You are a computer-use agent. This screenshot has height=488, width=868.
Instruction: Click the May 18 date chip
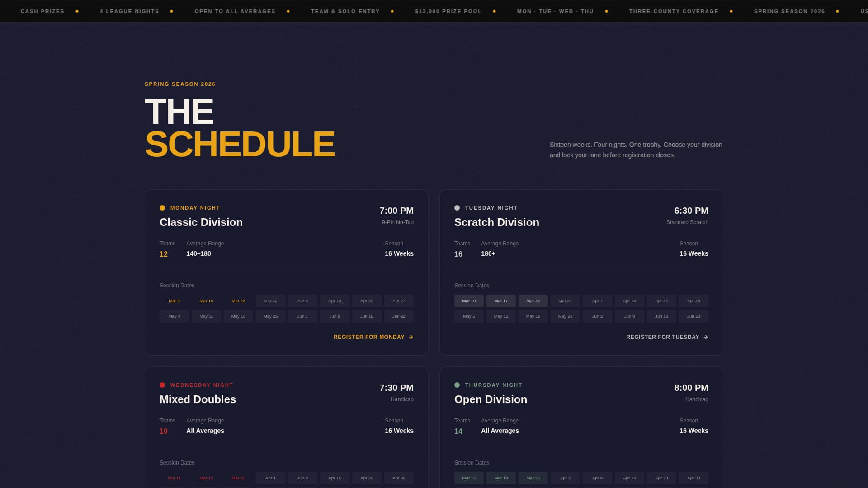(x=238, y=316)
